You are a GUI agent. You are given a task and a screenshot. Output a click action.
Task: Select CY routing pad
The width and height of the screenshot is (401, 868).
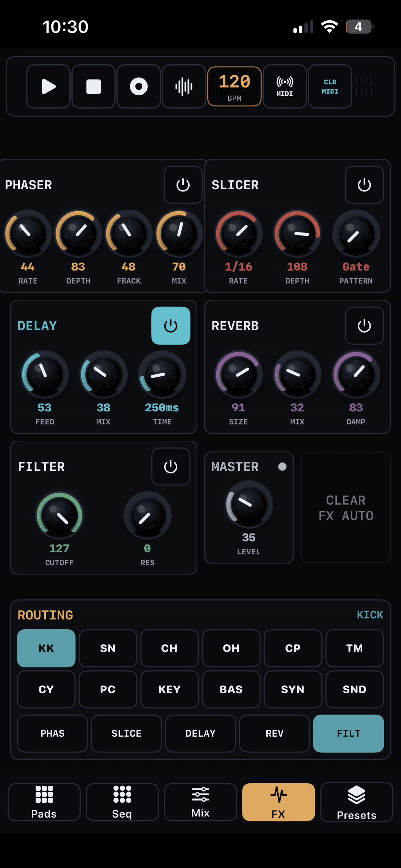point(46,689)
